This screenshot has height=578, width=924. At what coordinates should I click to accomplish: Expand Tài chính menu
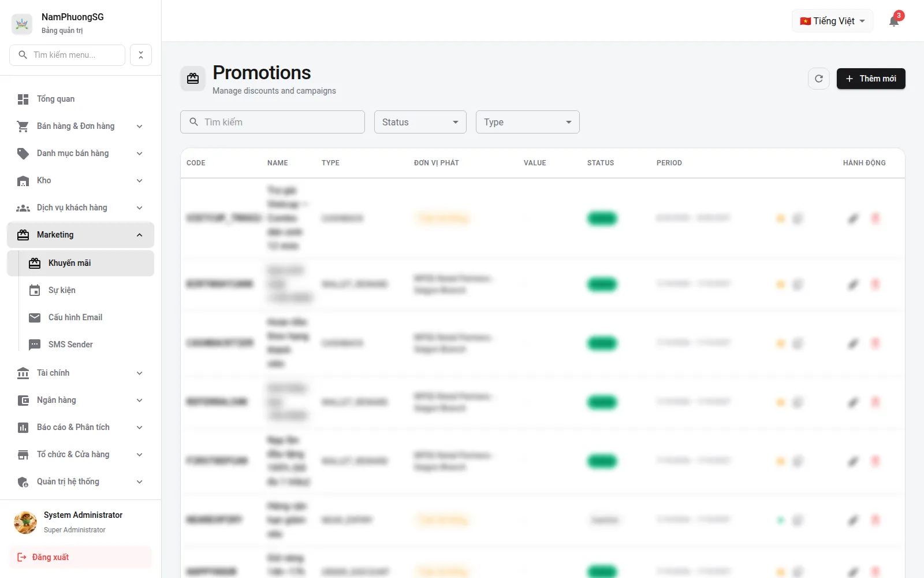click(x=80, y=373)
